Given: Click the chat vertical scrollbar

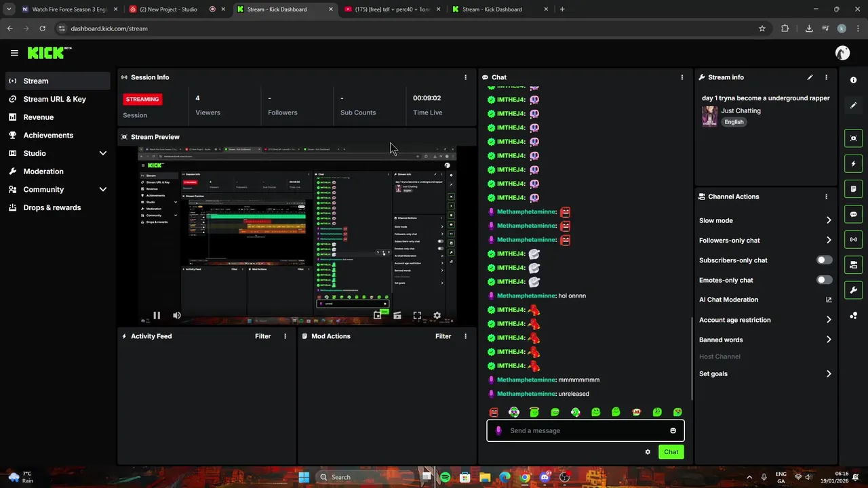Looking at the screenshot, I should click(x=691, y=357).
